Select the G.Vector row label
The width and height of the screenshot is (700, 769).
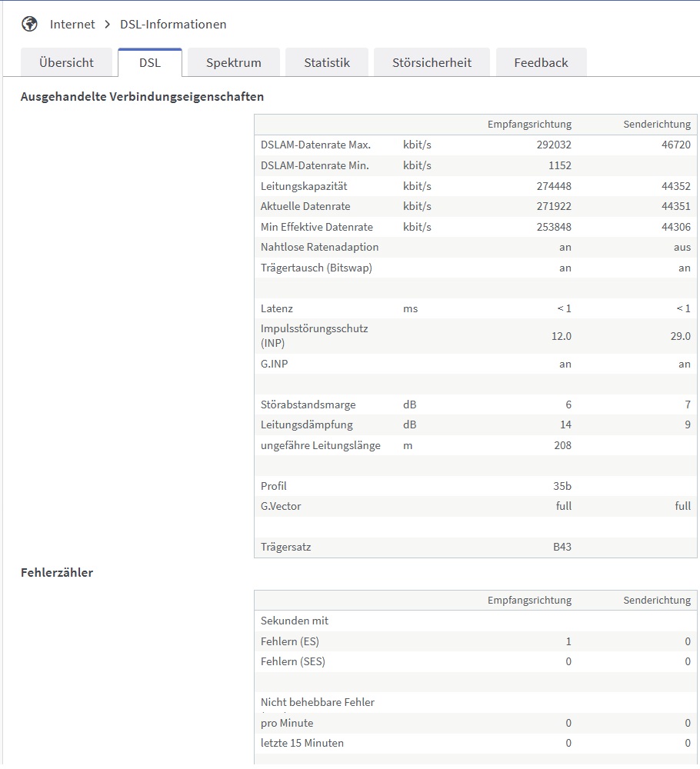click(x=281, y=506)
